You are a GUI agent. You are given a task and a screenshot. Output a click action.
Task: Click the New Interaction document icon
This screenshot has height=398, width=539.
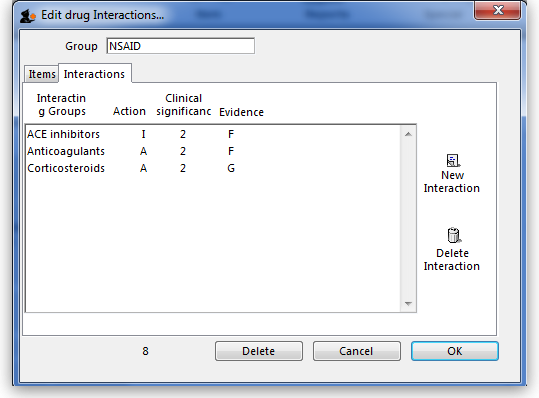pos(453,161)
